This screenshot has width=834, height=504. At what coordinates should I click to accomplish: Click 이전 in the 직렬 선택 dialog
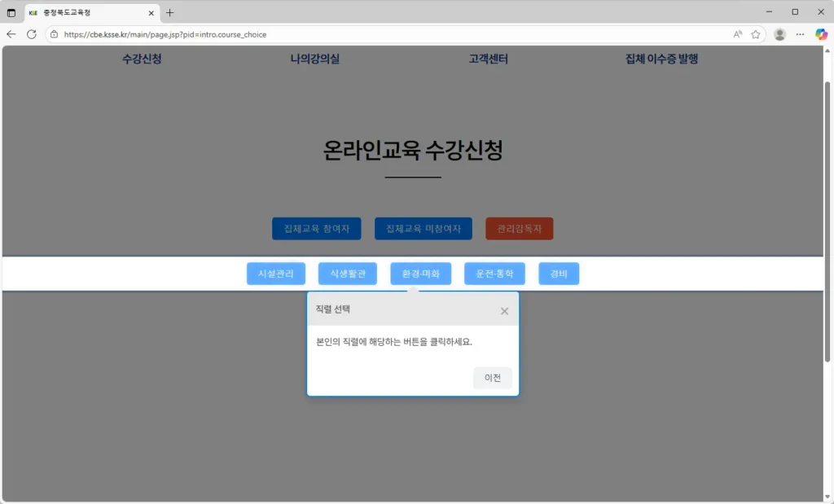(x=492, y=378)
